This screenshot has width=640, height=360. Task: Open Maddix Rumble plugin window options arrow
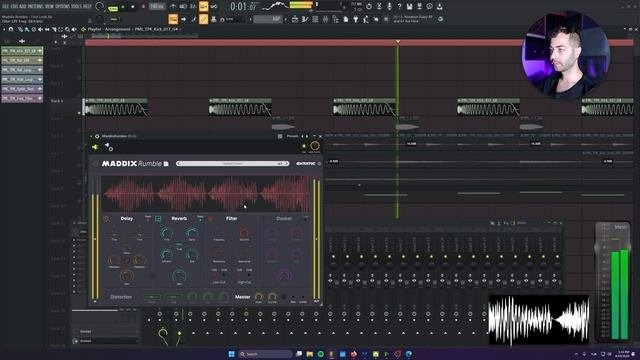tap(91, 136)
